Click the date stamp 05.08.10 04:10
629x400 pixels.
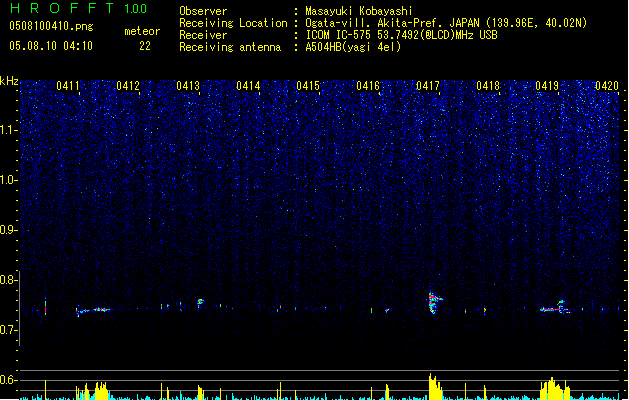coord(51,46)
